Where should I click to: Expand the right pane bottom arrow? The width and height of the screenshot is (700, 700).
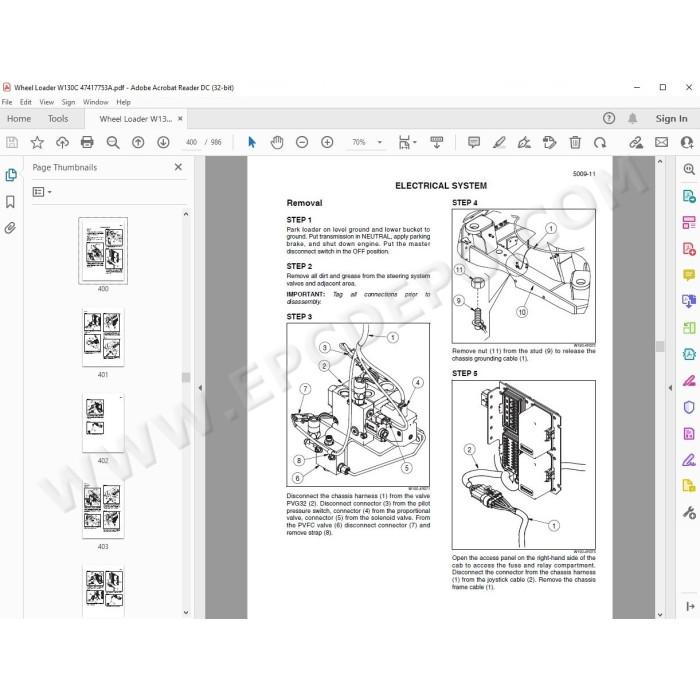coord(690,606)
